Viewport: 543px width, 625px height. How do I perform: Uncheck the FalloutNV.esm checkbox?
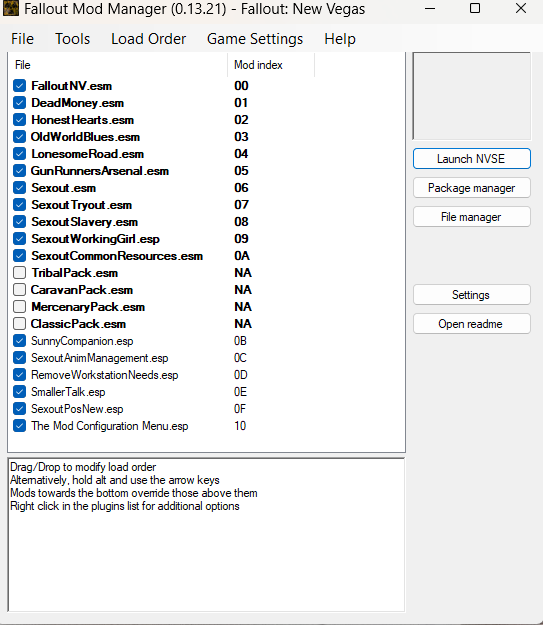tap(20, 86)
